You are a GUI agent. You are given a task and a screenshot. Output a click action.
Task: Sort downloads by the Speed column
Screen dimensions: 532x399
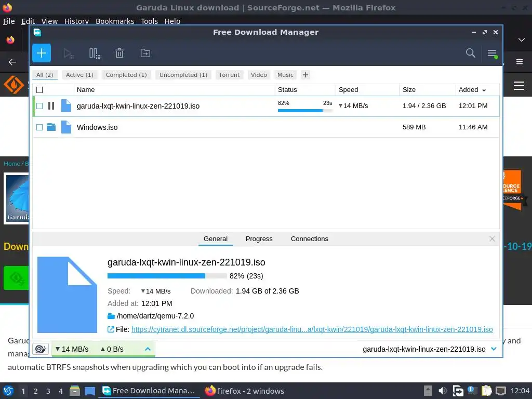tap(368, 90)
